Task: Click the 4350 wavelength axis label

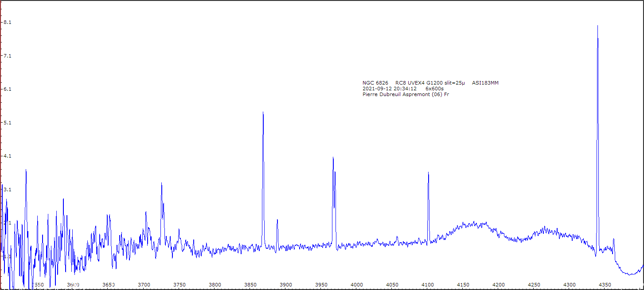Action: (605, 284)
